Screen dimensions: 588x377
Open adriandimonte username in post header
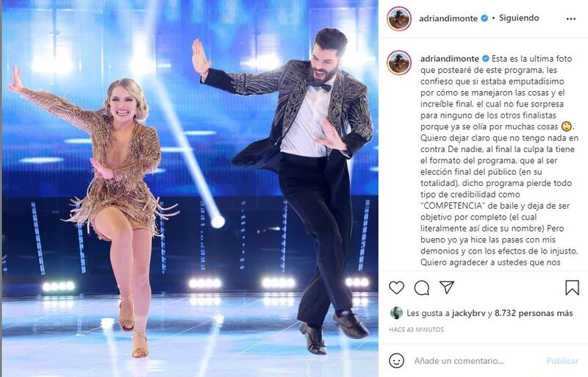click(x=448, y=18)
